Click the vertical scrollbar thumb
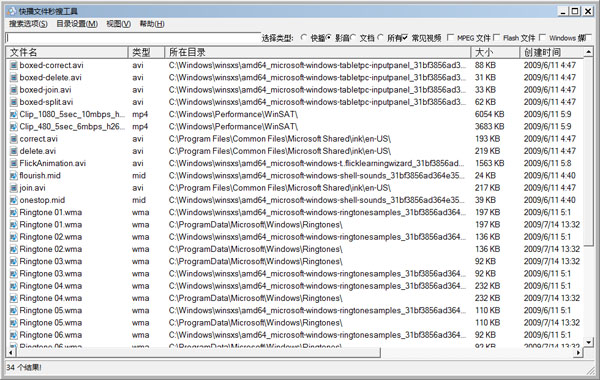 (x=589, y=151)
